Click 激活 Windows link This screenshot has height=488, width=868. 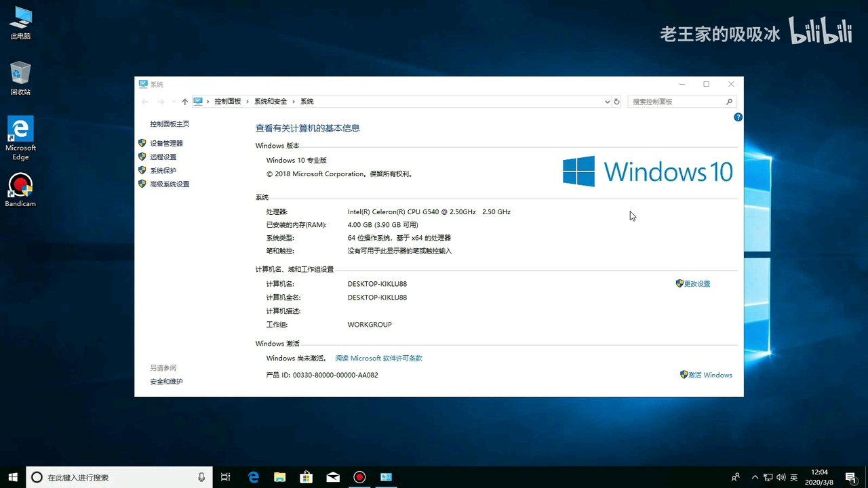(710, 375)
